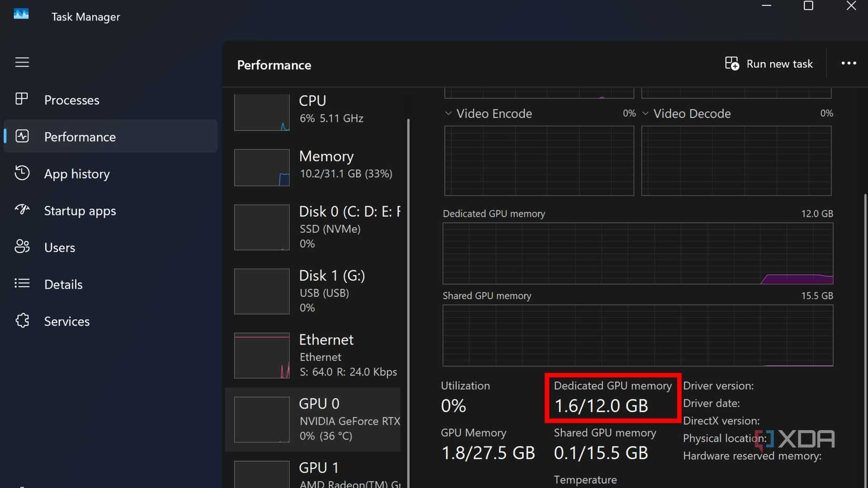Screen dimensions: 868x488
Task: Click the Processes icon in sidebar
Action: 22,99
